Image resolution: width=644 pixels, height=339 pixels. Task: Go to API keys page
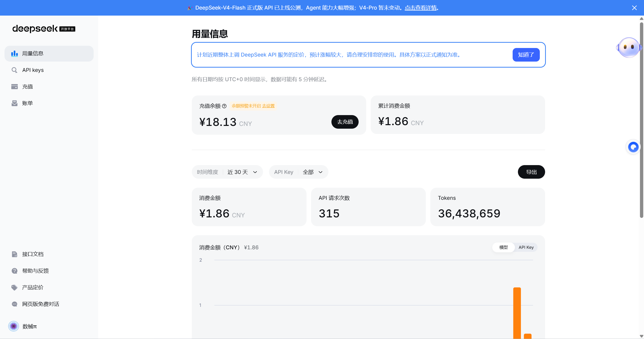coord(49,70)
